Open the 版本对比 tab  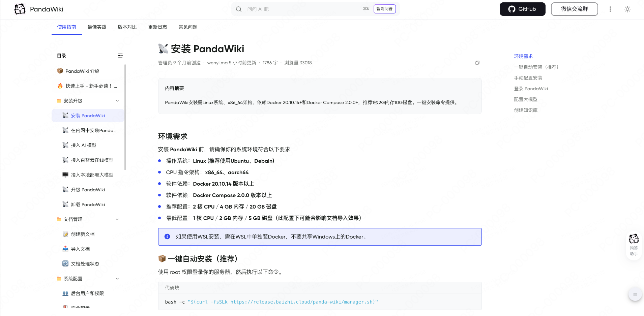coord(127,27)
